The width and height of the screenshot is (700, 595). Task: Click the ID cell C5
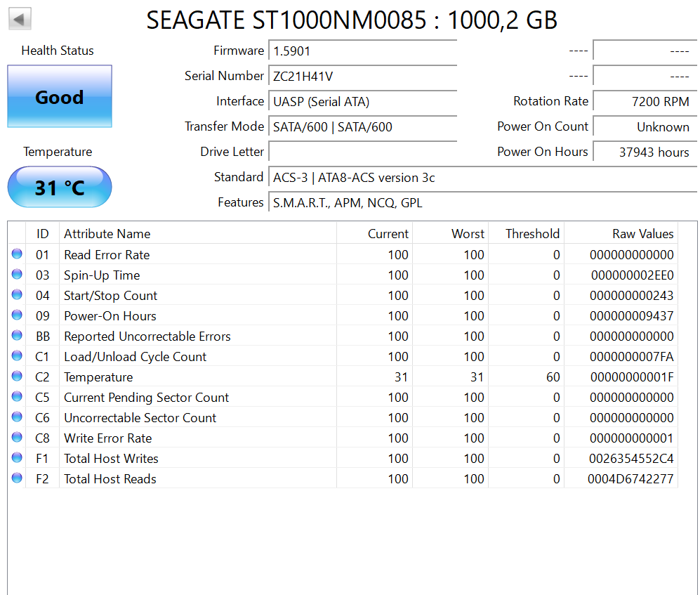(x=42, y=398)
